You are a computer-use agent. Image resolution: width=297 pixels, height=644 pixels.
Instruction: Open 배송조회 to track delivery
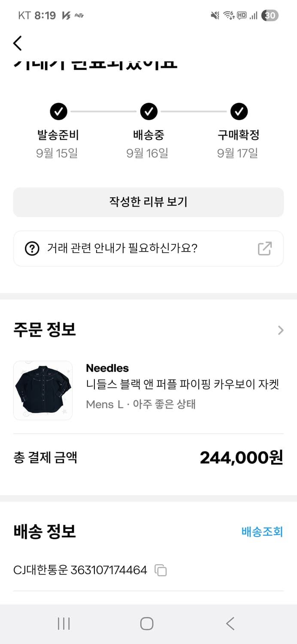tap(262, 532)
